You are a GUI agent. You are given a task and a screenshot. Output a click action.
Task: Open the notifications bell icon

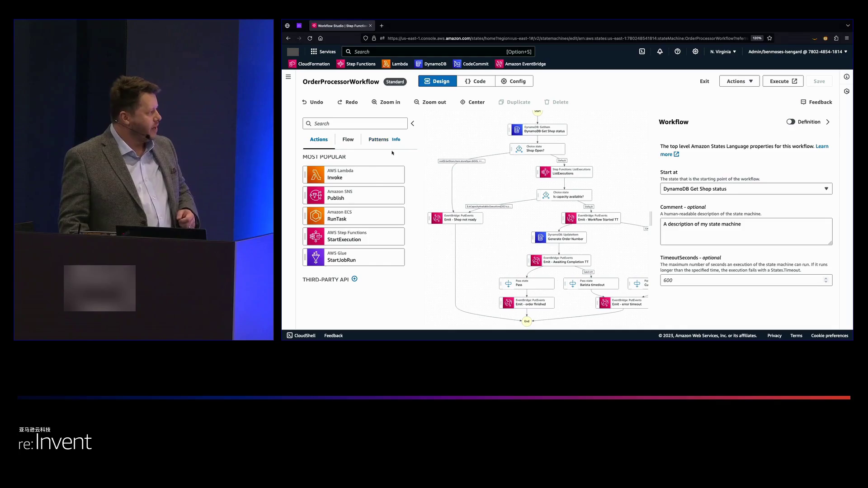pyautogui.click(x=660, y=52)
